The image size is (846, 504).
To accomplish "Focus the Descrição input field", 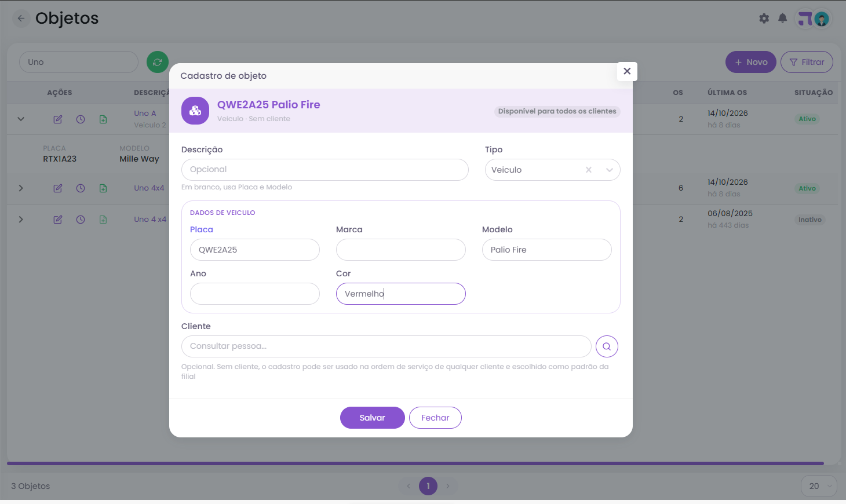I will (325, 170).
